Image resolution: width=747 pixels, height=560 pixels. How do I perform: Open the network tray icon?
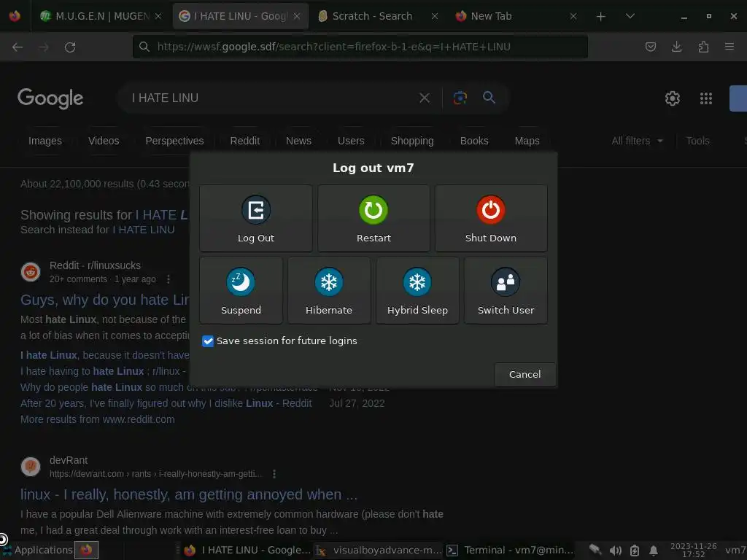click(x=595, y=550)
